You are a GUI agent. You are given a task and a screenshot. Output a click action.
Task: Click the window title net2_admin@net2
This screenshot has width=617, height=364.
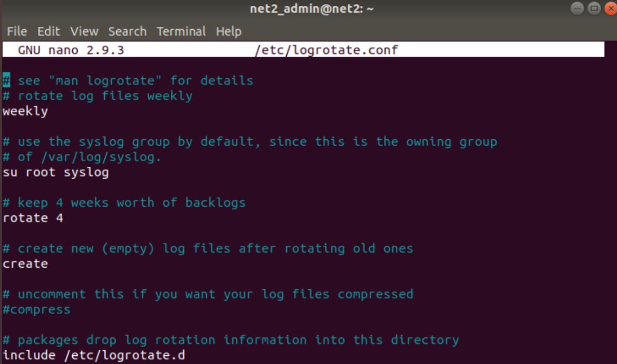(x=312, y=9)
